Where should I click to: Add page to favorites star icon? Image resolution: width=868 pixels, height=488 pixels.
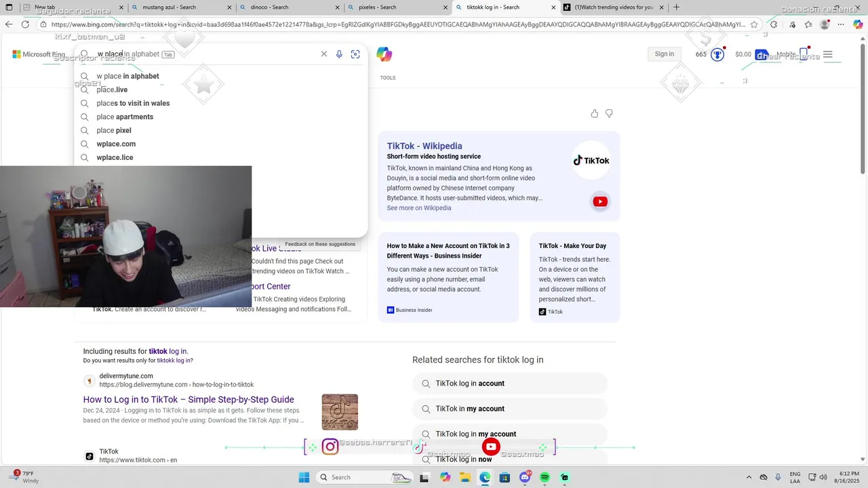pyautogui.click(x=754, y=24)
